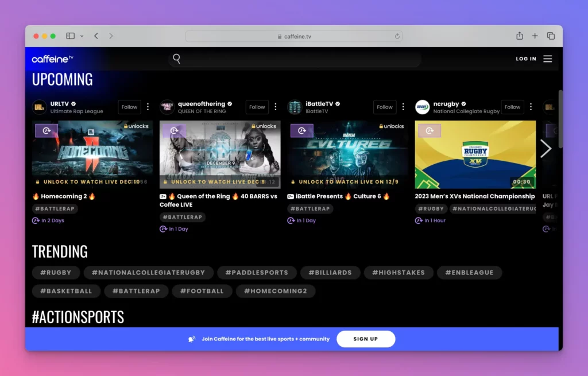Viewport: 588px width, 376px height.
Task: Expand the carousel with the right arrow chevron
Action: (x=546, y=148)
